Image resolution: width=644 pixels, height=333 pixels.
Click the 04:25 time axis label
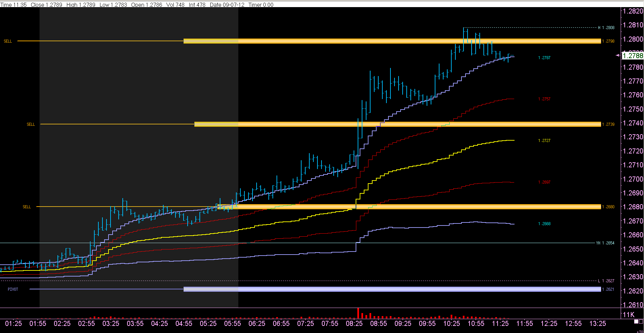coord(160,324)
